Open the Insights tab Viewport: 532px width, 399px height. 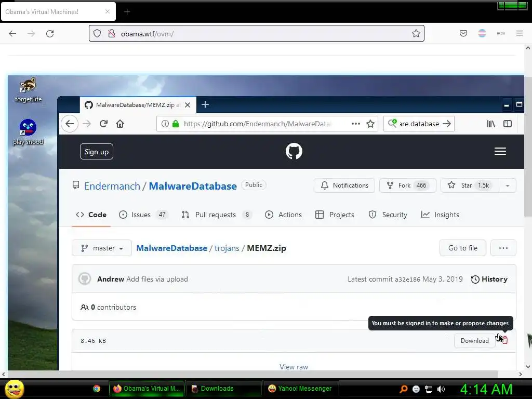(x=440, y=215)
